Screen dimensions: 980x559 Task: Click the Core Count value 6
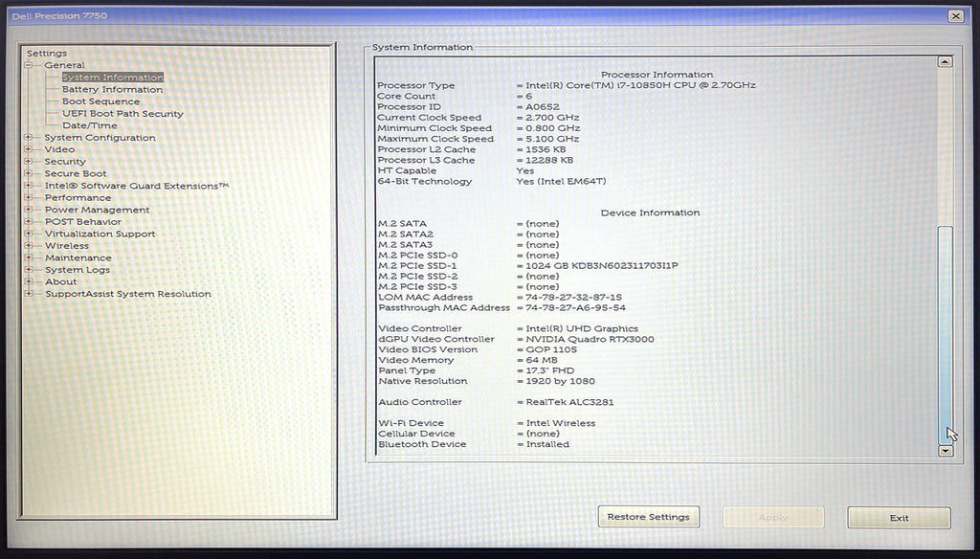(528, 97)
